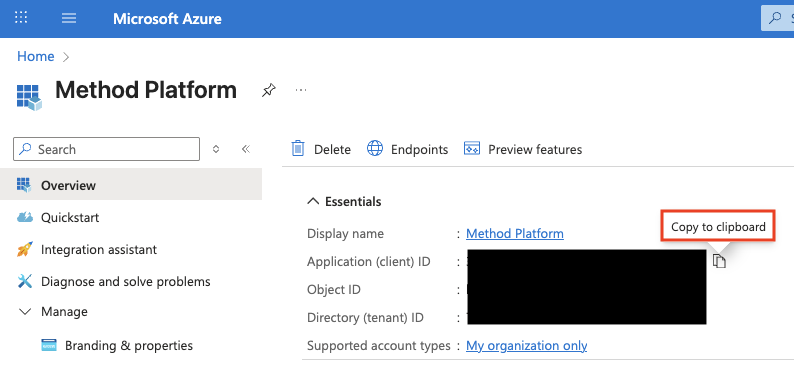The image size is (794, 366).
Task: Click the sidebar Search input field
Action: click(106, 149)
